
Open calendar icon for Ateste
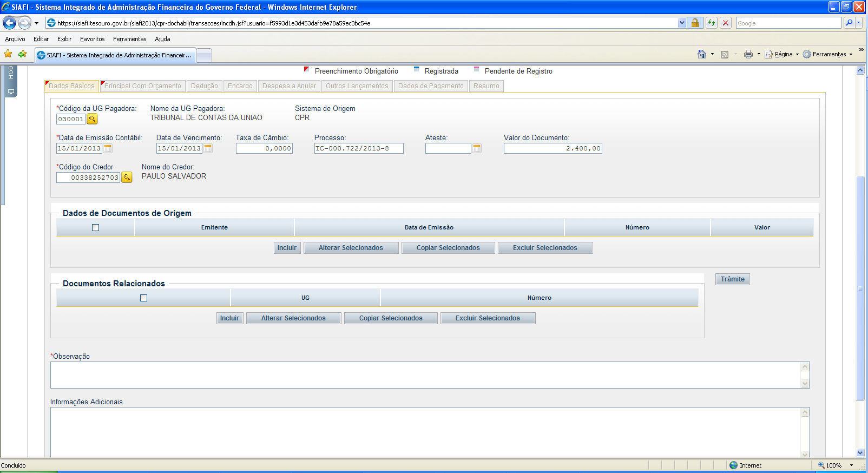477,148
